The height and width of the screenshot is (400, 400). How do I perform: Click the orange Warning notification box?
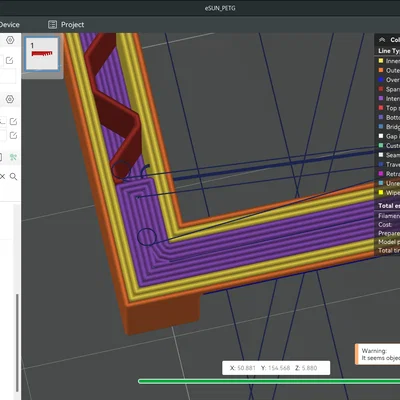(x=378, y=354)
